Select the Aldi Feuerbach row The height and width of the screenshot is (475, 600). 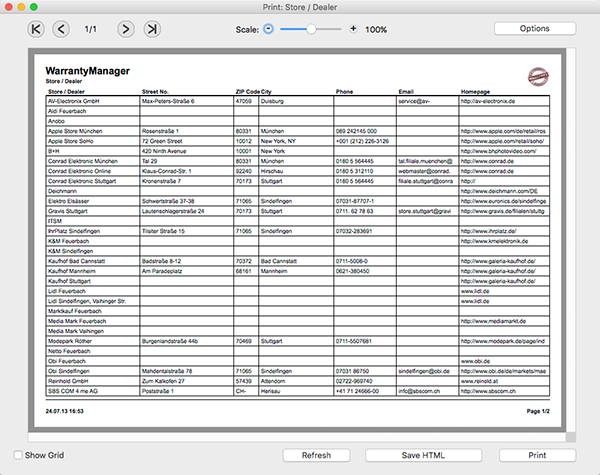pos(298,111)
